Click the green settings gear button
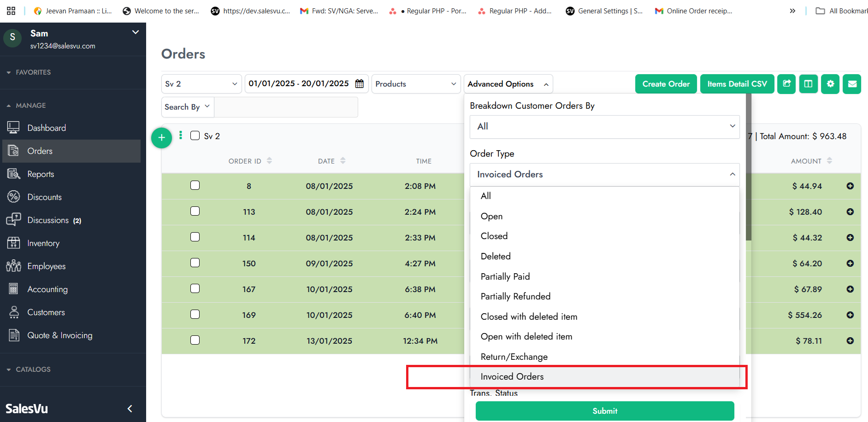 click(x=830, y=84)
